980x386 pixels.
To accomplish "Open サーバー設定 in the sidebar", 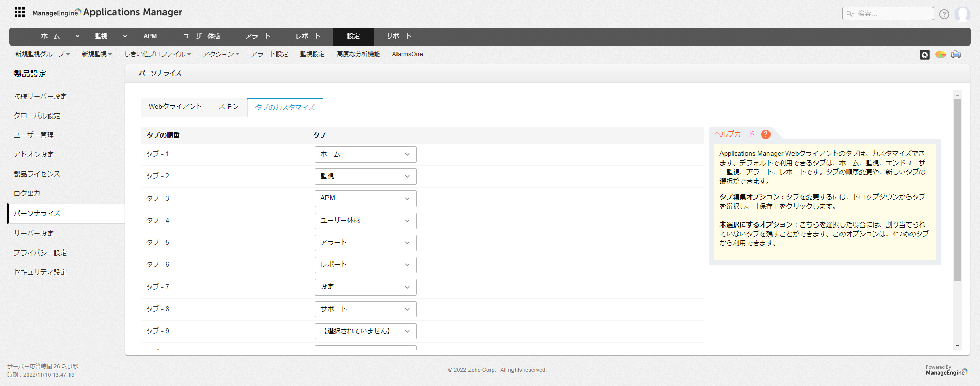I will (x=34, y=234).
